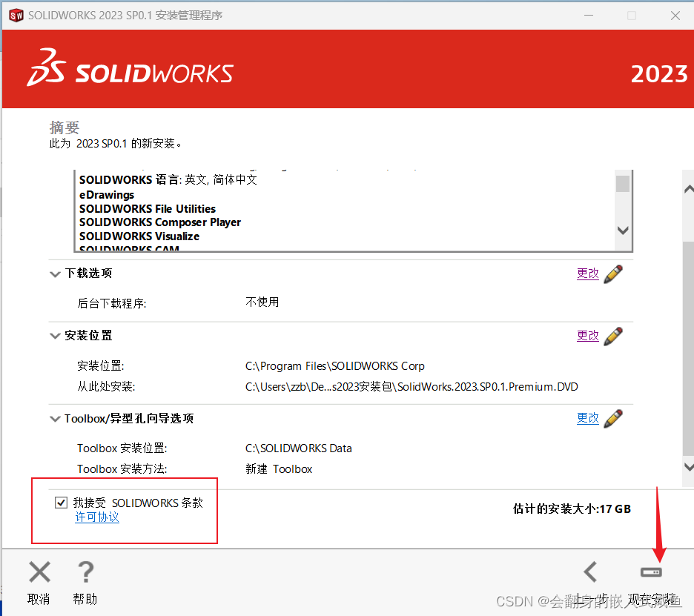Go back with the 上一步 arrow icon
Viewport: 694px width, 616px height.
coord(591,572)
